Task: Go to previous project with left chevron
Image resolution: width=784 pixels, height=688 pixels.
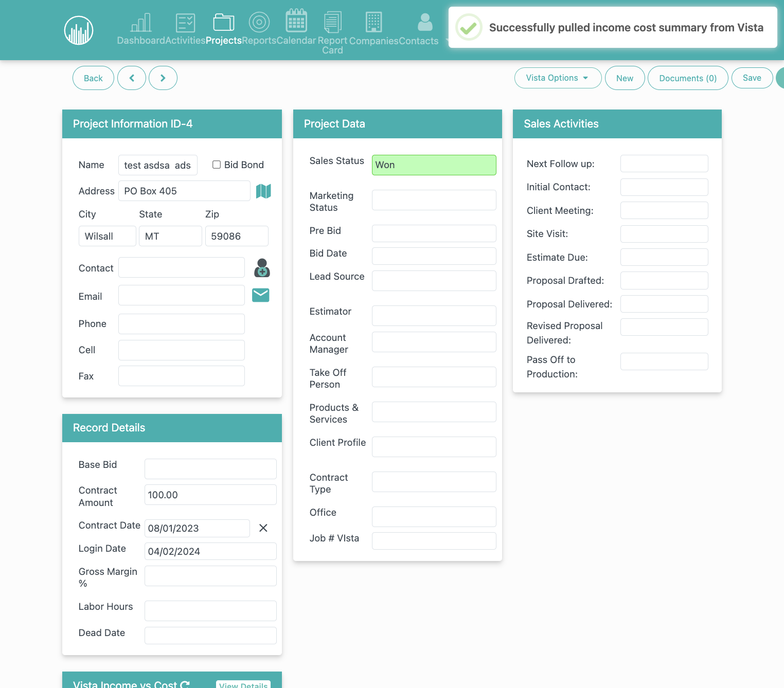Action: click(x=132, y=78)
